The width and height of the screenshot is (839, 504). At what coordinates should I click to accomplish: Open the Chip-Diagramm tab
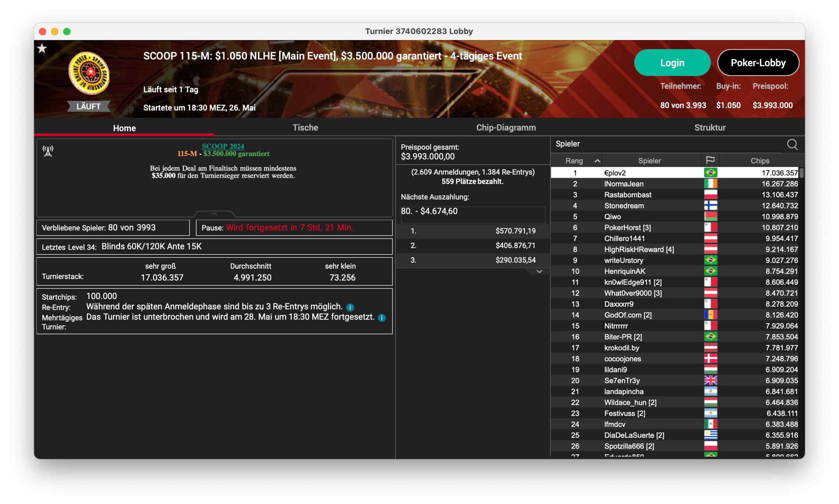(x=506, y=128)
